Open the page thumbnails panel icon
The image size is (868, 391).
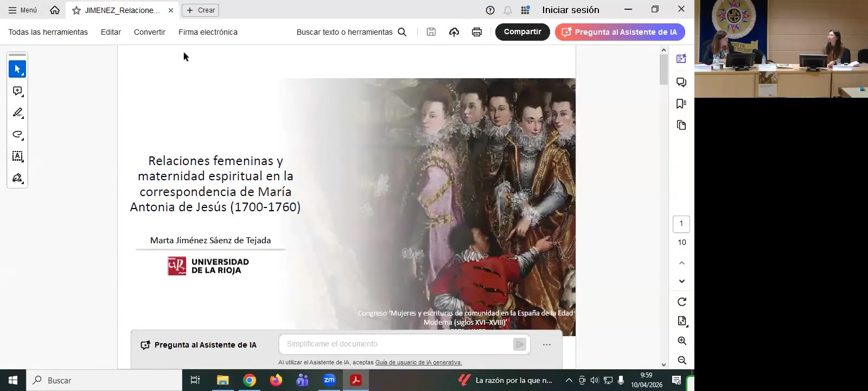click(681, 125)
